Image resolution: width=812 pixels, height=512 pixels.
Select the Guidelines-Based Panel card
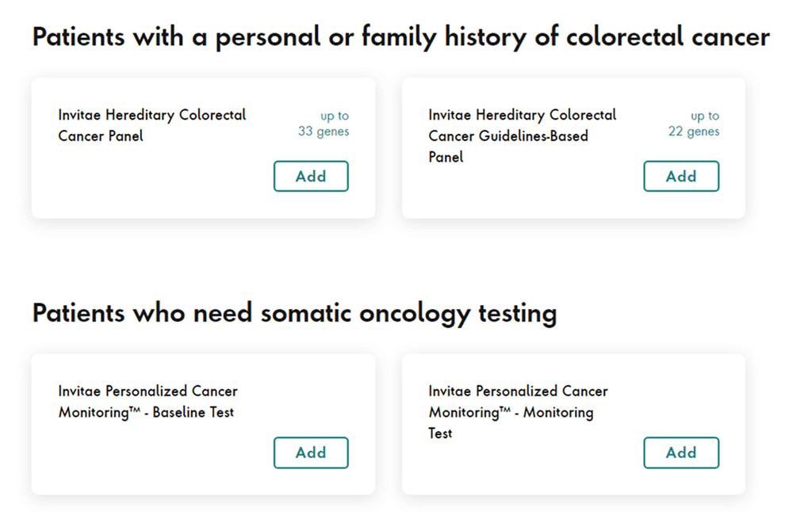tap(573, 147)
